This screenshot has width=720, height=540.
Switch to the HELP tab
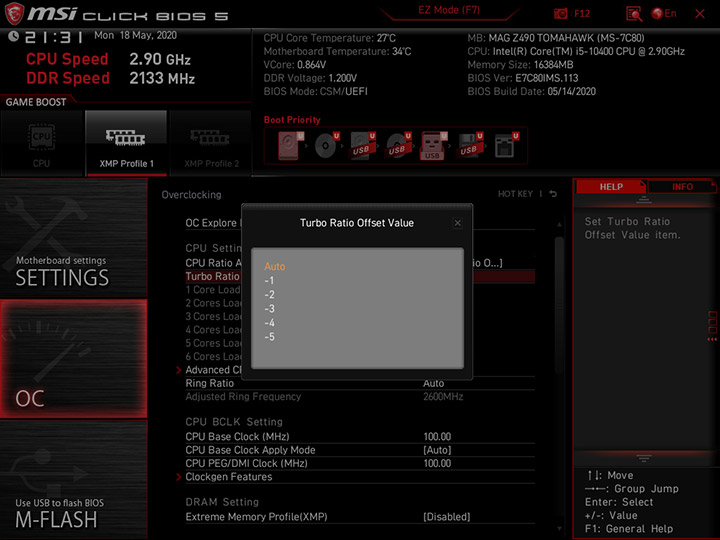pos(611,186)
